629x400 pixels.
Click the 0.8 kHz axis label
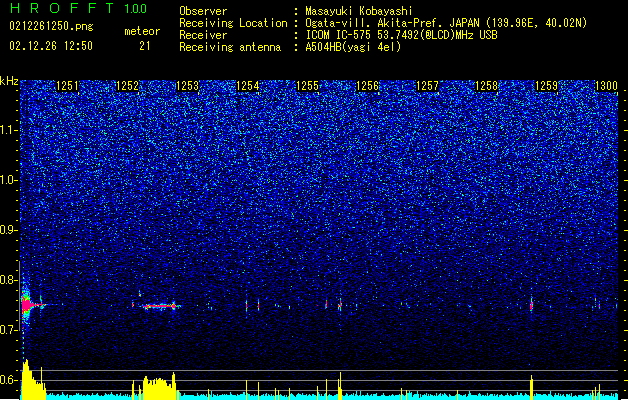click(x=9, y=280)
